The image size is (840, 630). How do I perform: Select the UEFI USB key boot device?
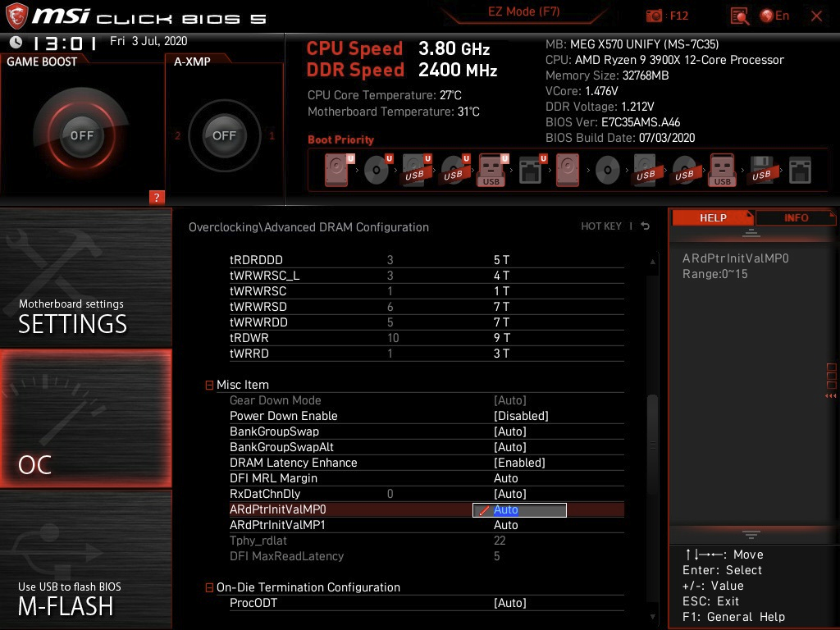(492, 170)
